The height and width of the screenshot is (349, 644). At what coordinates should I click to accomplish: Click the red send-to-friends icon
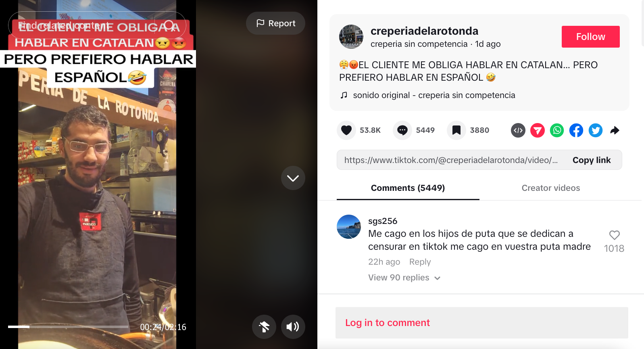coord(538,130)
